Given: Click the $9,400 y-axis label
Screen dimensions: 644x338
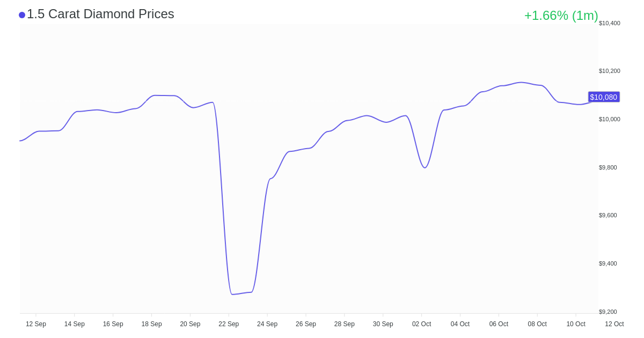Looking at the screenshot, I should point(608,263).
